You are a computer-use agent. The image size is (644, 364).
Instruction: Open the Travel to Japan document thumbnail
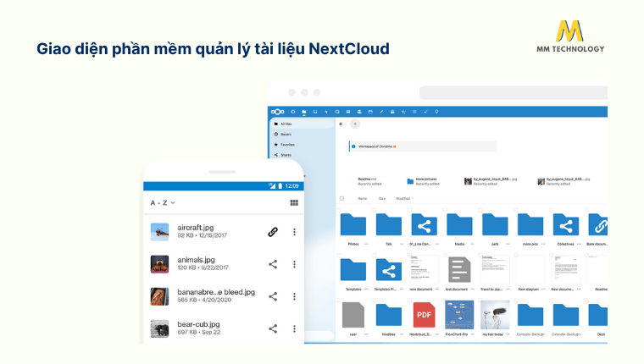[495, 270]
